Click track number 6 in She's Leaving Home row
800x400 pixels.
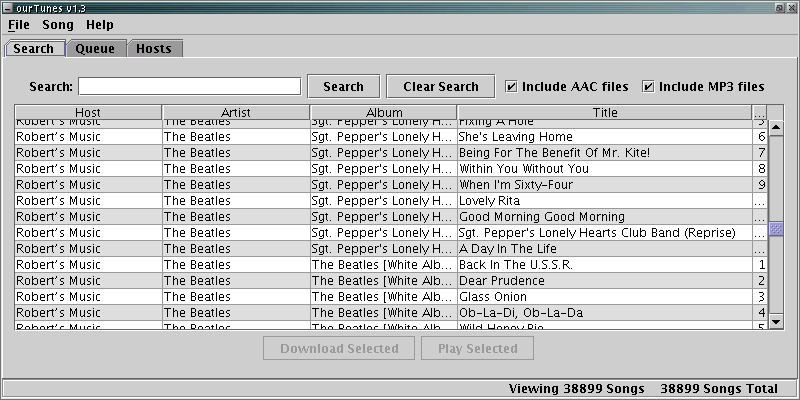760,137
